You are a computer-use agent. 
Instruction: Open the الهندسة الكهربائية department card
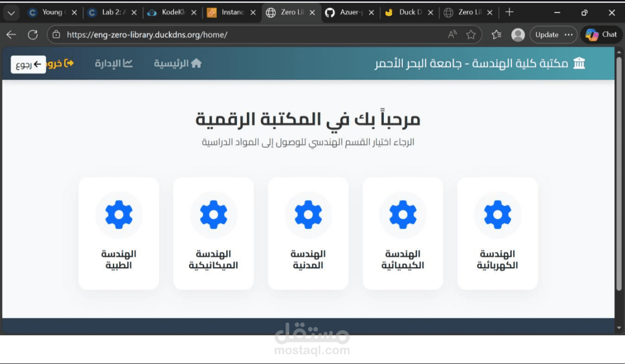[x=497, y=233]
